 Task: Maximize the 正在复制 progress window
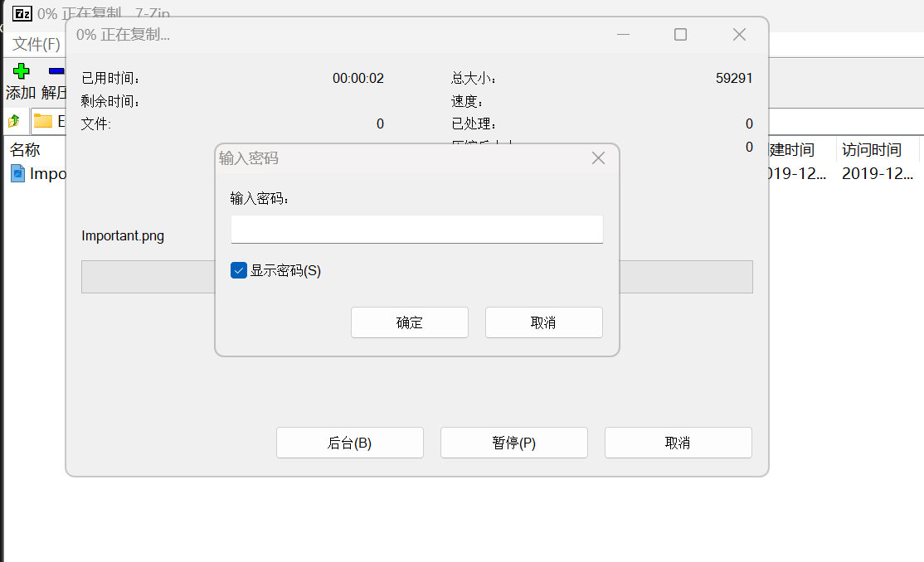680,35
